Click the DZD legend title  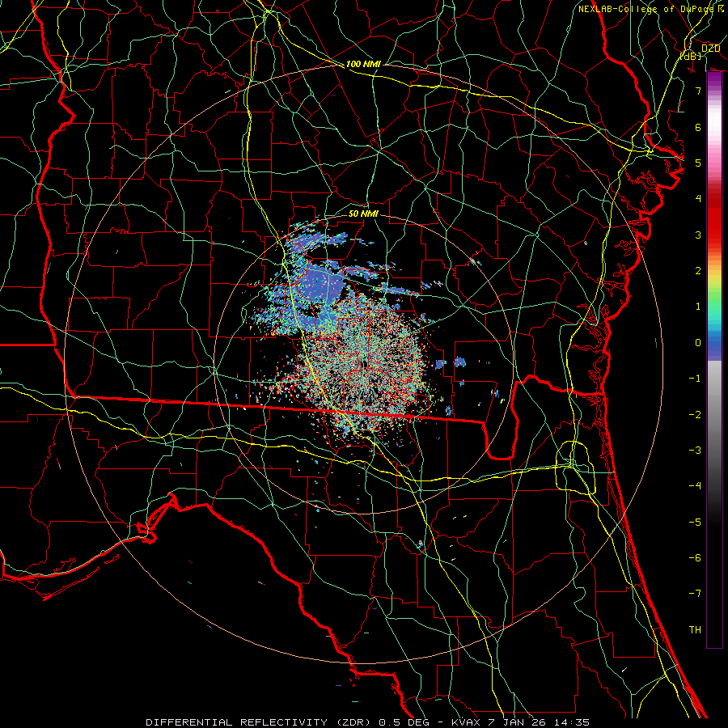coord(710,49)
